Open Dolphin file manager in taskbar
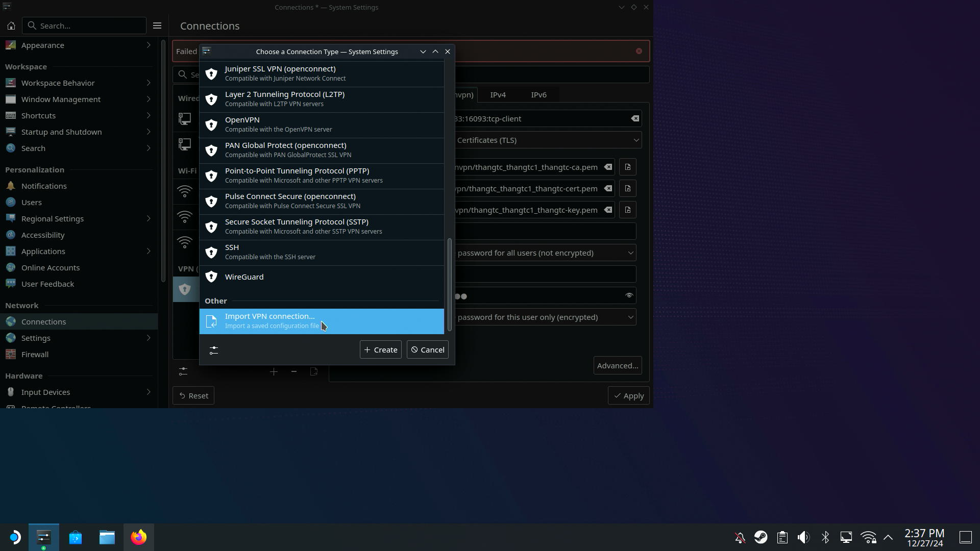The height and width of the screenshot is (551, 980). [107, 537]
